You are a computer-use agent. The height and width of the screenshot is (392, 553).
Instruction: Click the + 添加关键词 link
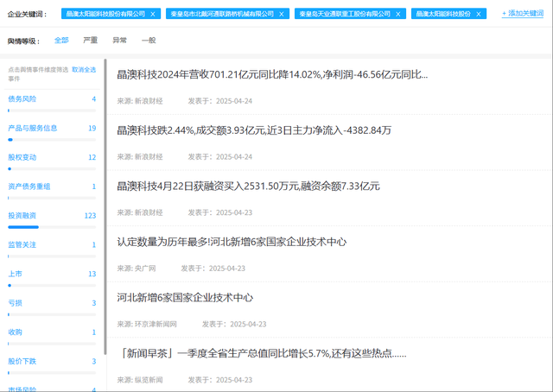(523, 14)
